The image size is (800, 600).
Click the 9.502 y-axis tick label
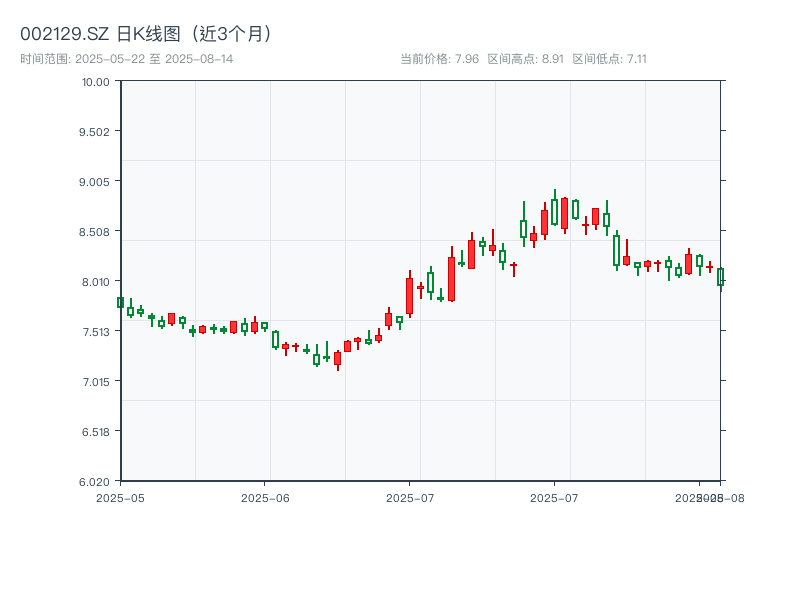[x=95, y=131]
